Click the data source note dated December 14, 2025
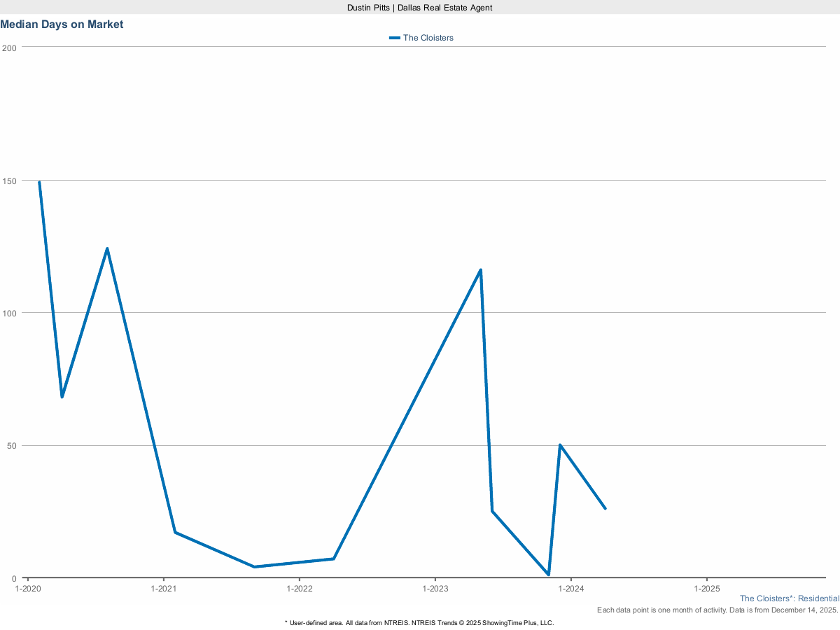The width and height of the screenshot is (840, 630). 716,610
